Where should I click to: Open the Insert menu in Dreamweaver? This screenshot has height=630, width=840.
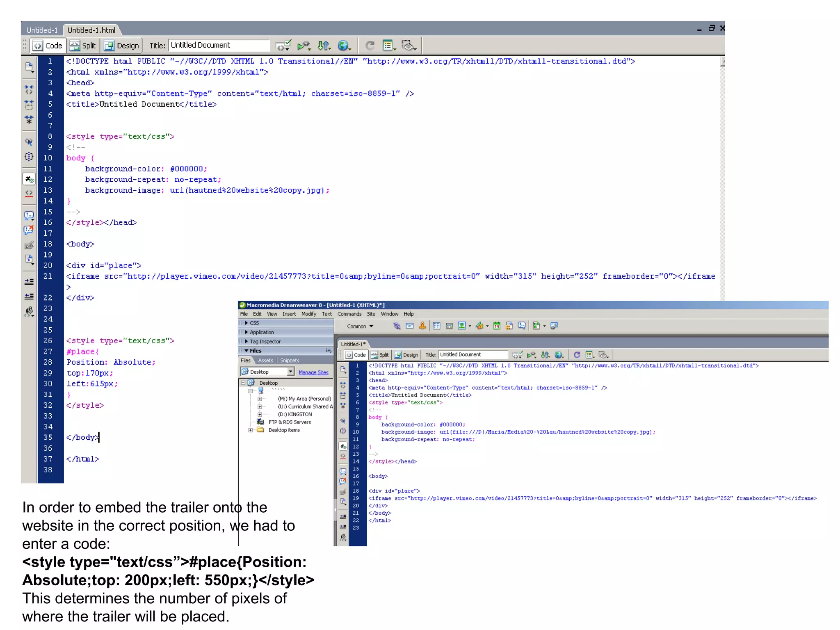point(289,314)
